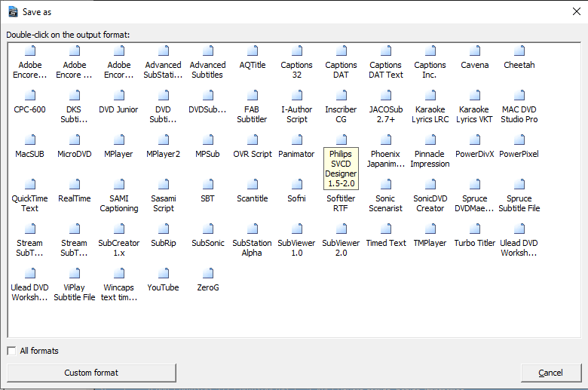This screenshot has width=588, height=390.
Task: Choose the MicroDVD format
Action: tap(74, 147)
